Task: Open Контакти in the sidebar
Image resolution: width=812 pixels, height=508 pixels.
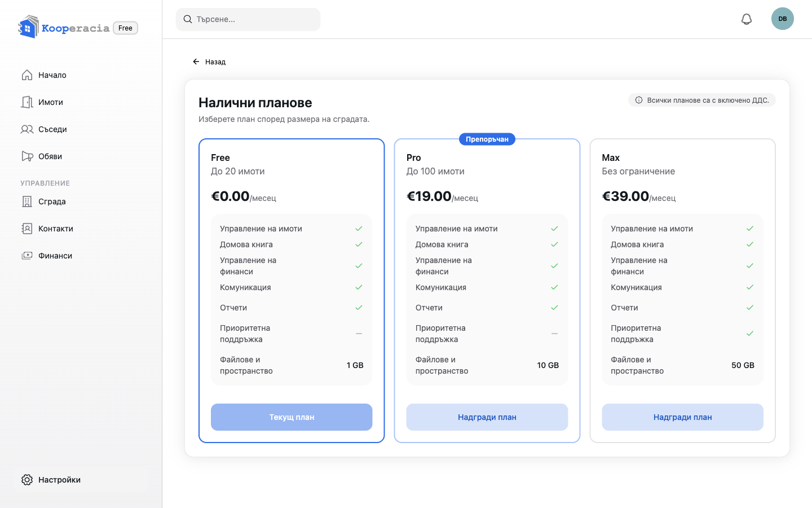Action: pyautogui.click(x=81, y=229)
